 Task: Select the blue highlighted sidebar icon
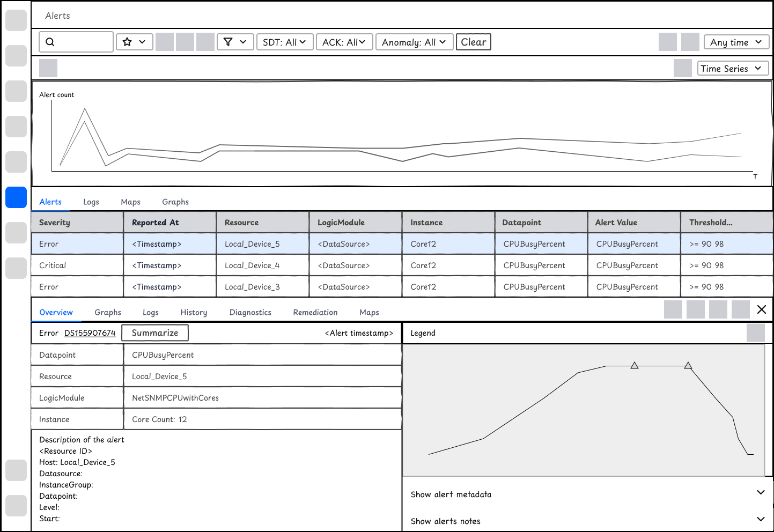(x=16, y=197)
